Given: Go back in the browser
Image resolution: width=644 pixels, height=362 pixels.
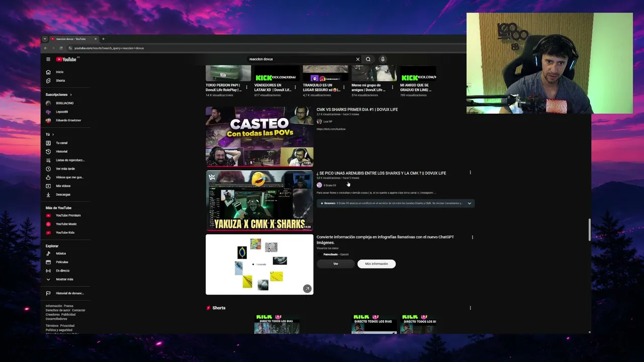Looking at the screenshot, I should [x=46, y=48].
